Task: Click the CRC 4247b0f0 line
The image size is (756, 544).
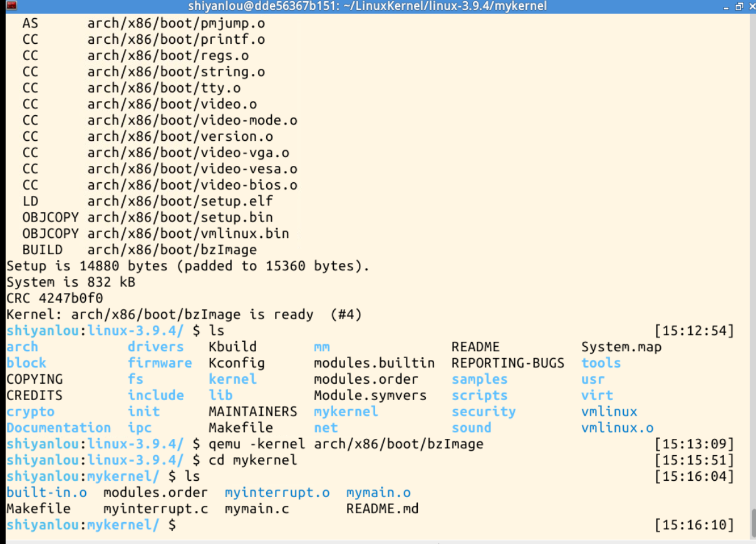Action: tap(54, 298)
